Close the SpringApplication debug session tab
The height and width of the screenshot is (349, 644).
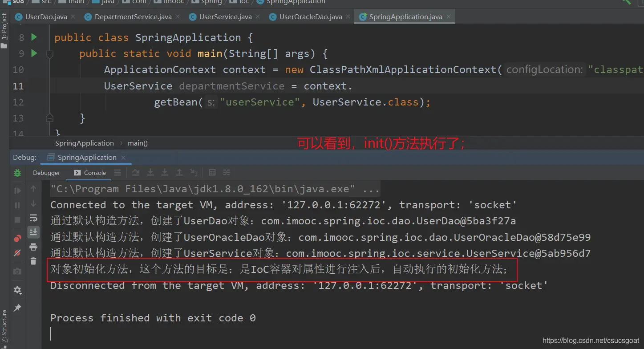pyautogui.click(x=123, y=158)
